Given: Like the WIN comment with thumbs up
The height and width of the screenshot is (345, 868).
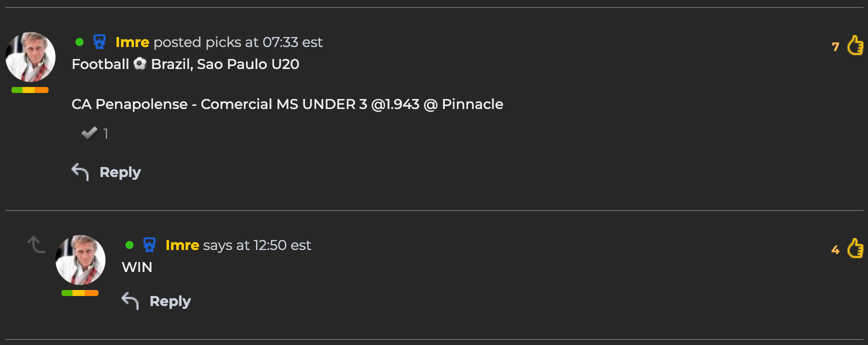Looking at the screenshot, I should tap(855, 248).
